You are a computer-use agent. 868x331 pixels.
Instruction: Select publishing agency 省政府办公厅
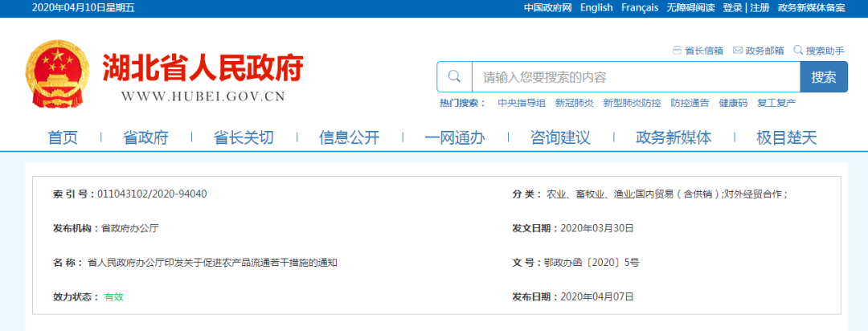(x=131, y=228)
